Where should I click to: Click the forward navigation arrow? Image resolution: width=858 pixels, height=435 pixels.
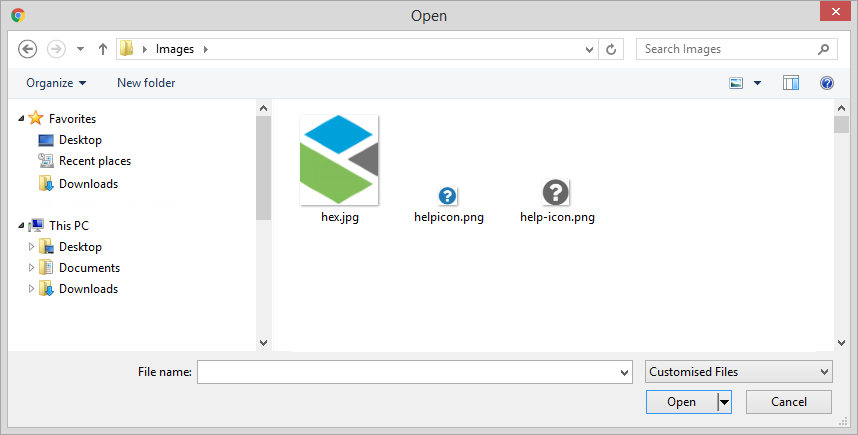tap(56, 49)
